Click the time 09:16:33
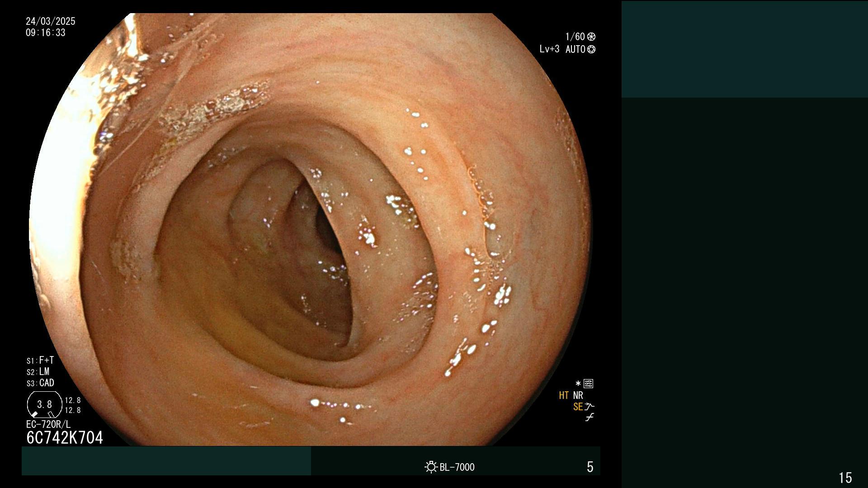This screenshot has height=488, width=868. (46, 33)
